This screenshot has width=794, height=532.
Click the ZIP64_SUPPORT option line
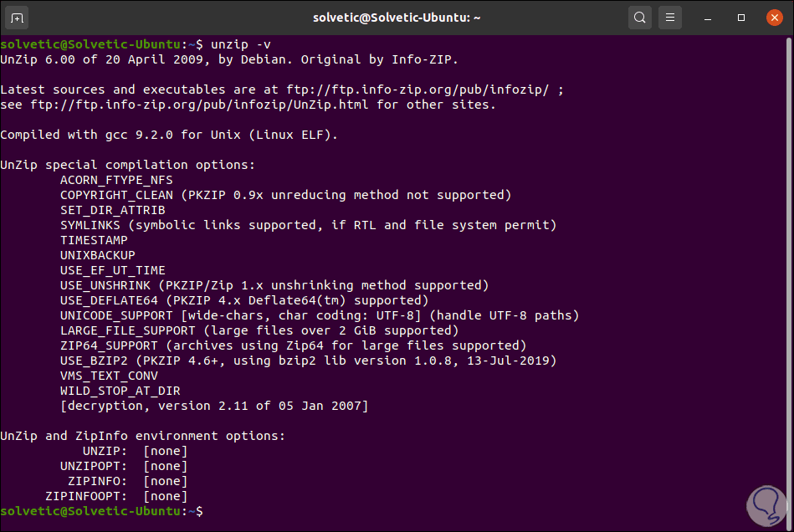click(293, 345)
